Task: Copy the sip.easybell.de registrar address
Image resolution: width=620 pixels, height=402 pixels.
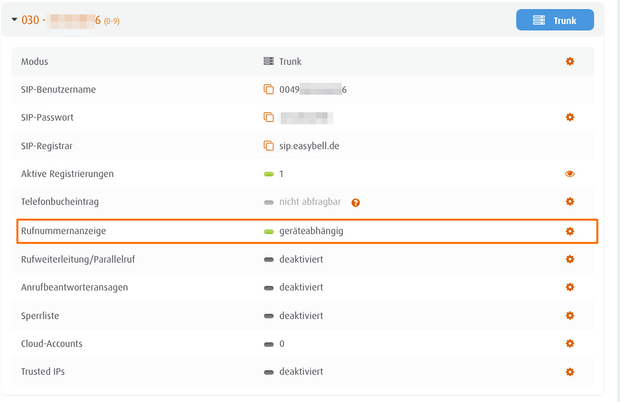Action: [x=268, y=146]
